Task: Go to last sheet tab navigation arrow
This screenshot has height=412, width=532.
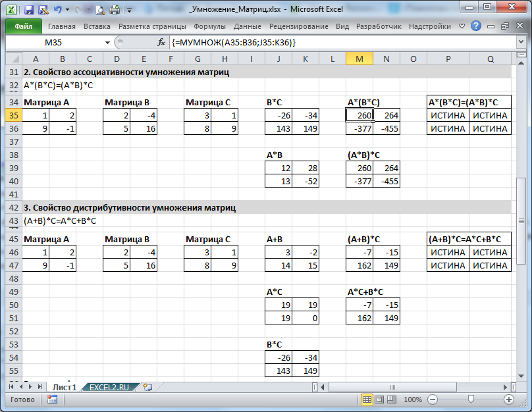Action: tap(40, 386)
